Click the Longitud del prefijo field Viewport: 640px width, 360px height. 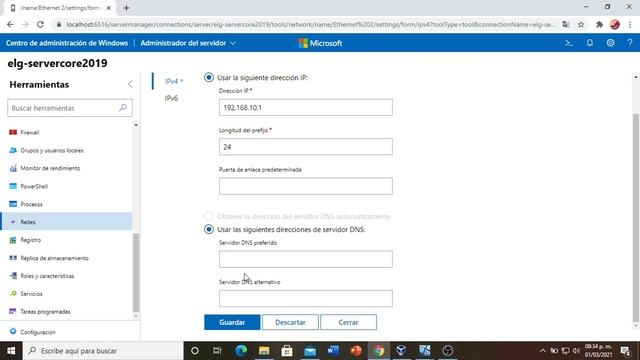(306, 147)
